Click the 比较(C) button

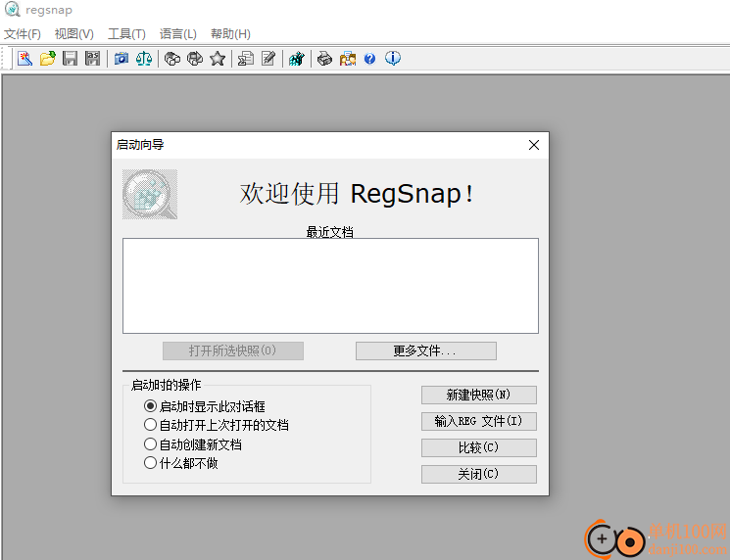pyautogui.click(x=479, y=448)
